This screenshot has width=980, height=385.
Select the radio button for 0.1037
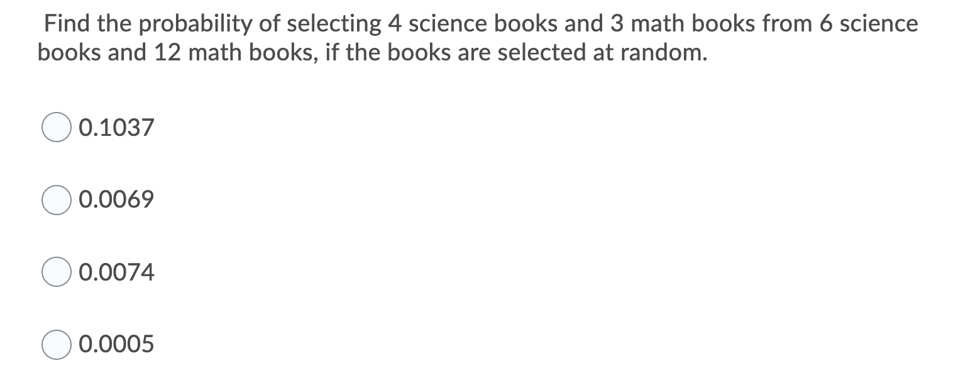click(56, 127)
